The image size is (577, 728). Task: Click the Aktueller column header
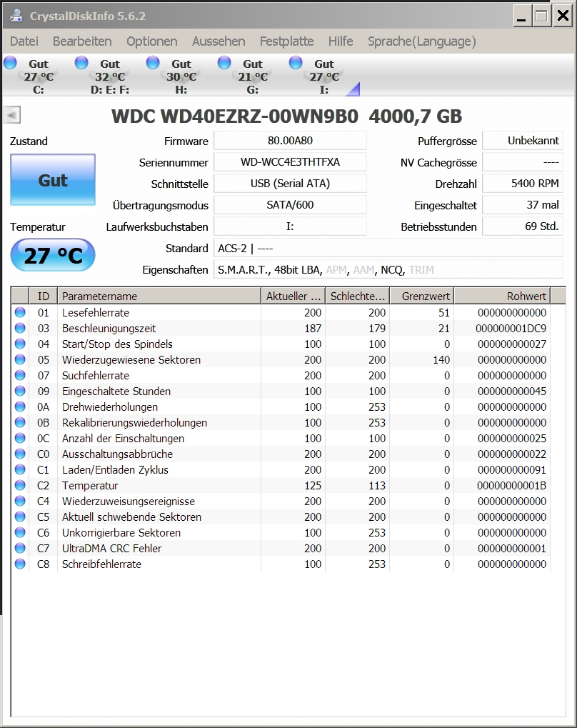[x=293, y=296]
